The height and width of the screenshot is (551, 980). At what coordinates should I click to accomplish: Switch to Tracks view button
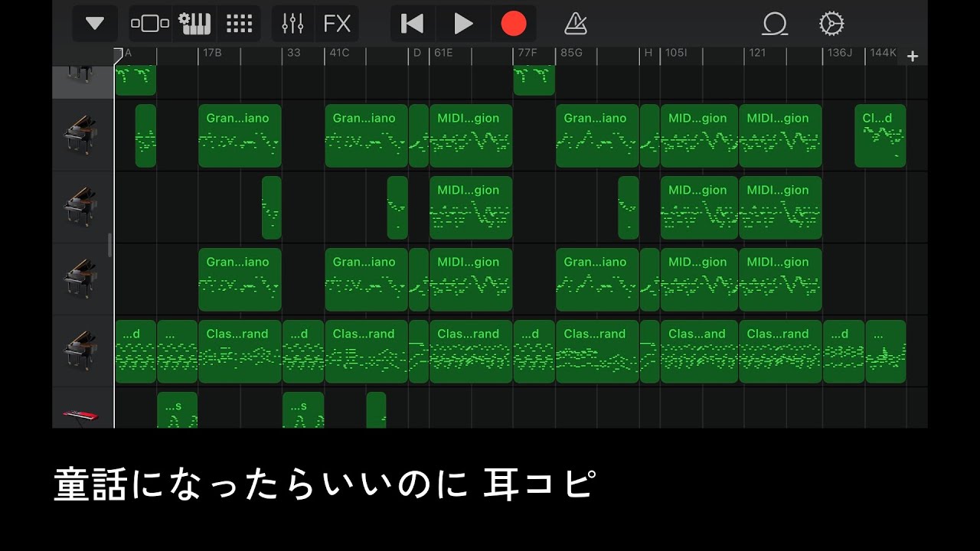coord(150,24)
